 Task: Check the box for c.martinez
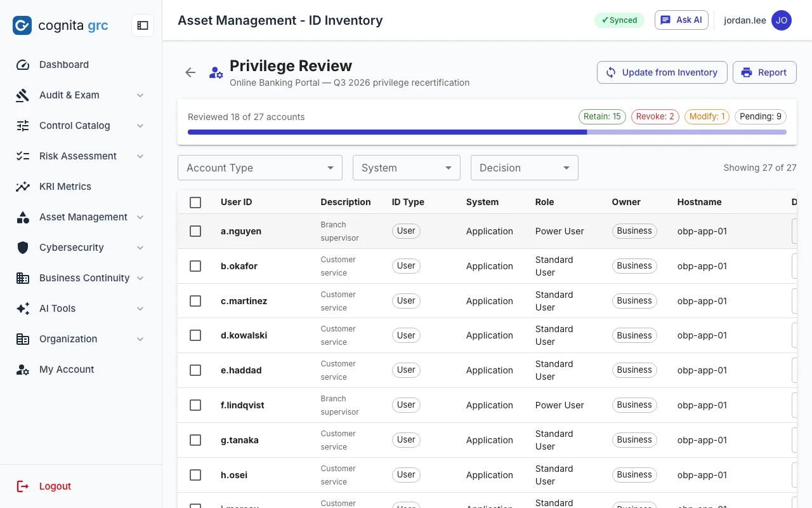tap(195, 301)
